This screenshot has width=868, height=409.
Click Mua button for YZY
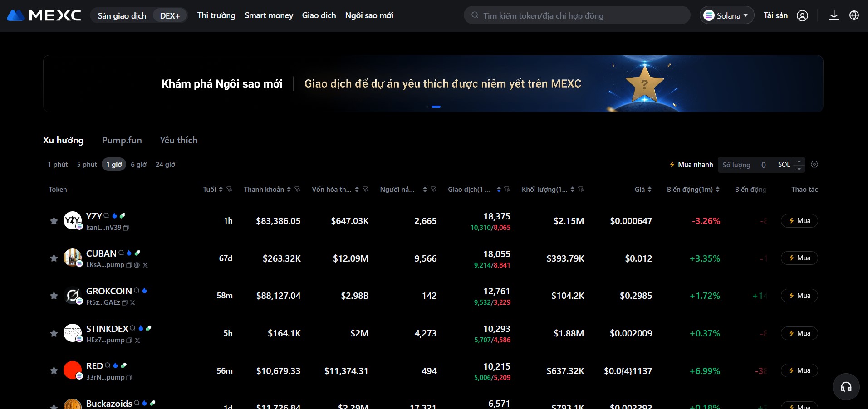799,221
